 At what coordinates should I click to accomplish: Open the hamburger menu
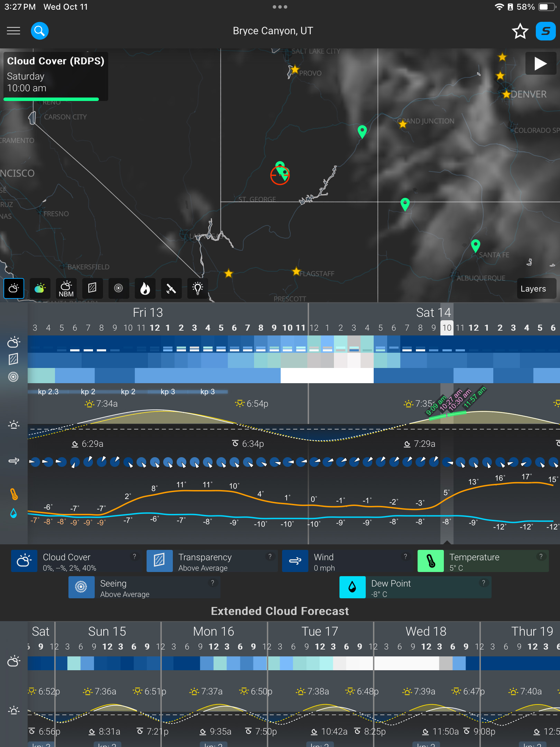13,31
